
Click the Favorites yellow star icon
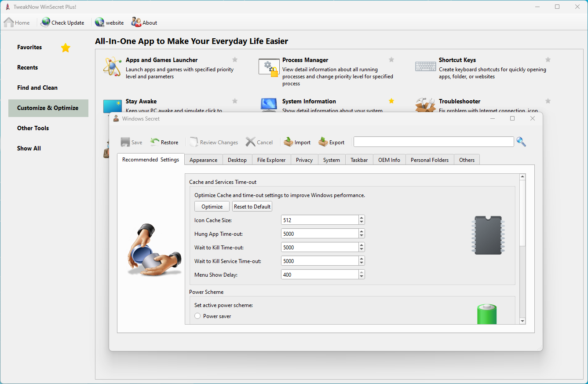(x=66, y=48)
